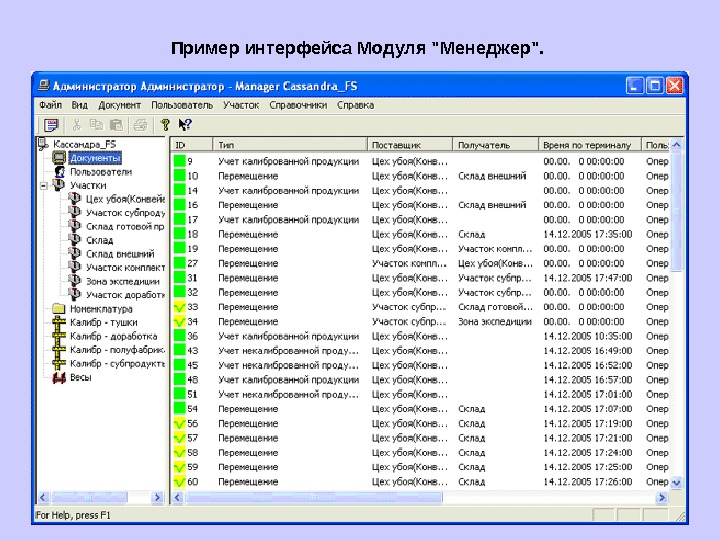The height and width of the screenshot is (540, 720).
Task: Click Учет калиброванной продукции in row 36
Action: click(288, 336)
